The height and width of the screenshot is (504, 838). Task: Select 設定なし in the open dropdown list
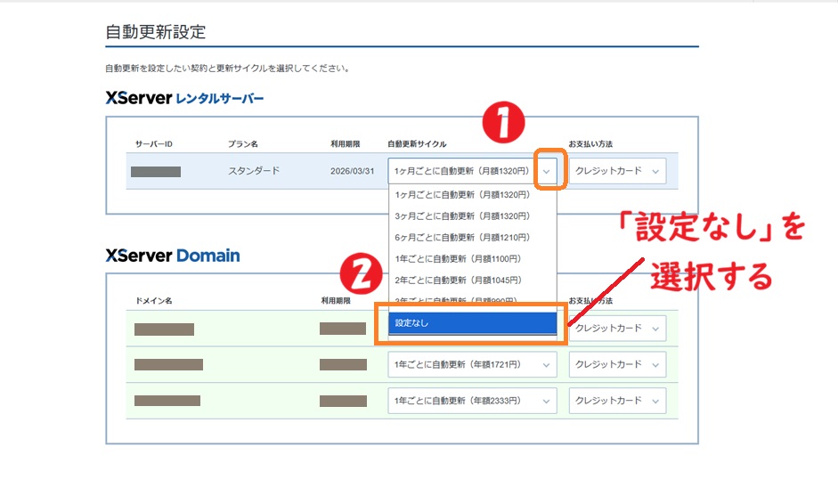tap(472, 323)
